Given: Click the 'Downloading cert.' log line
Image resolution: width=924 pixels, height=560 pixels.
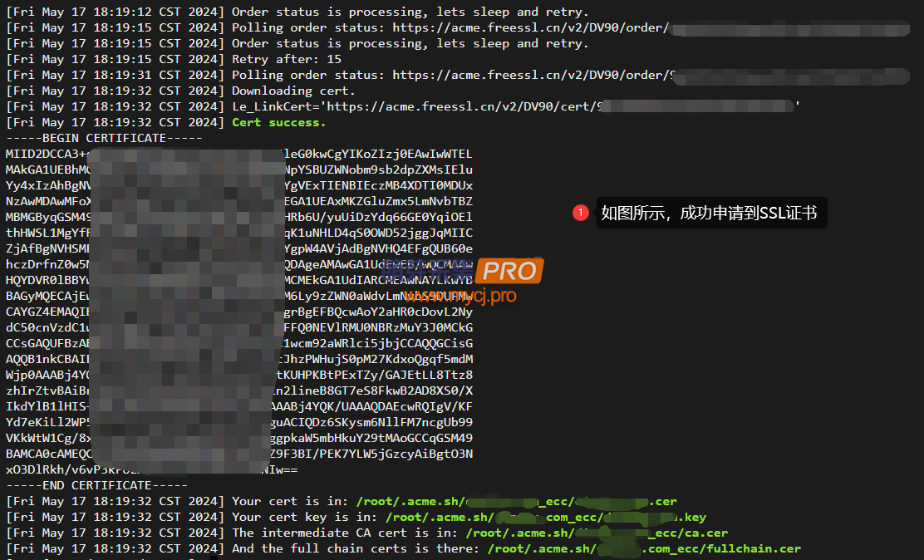Looking at the screenshot, I should click(181, 91).
